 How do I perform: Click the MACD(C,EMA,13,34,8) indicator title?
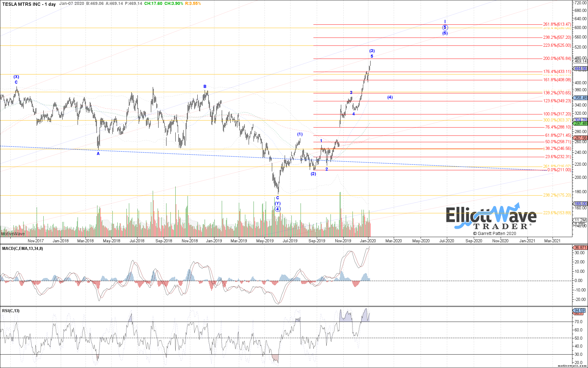tap(23, 249)
